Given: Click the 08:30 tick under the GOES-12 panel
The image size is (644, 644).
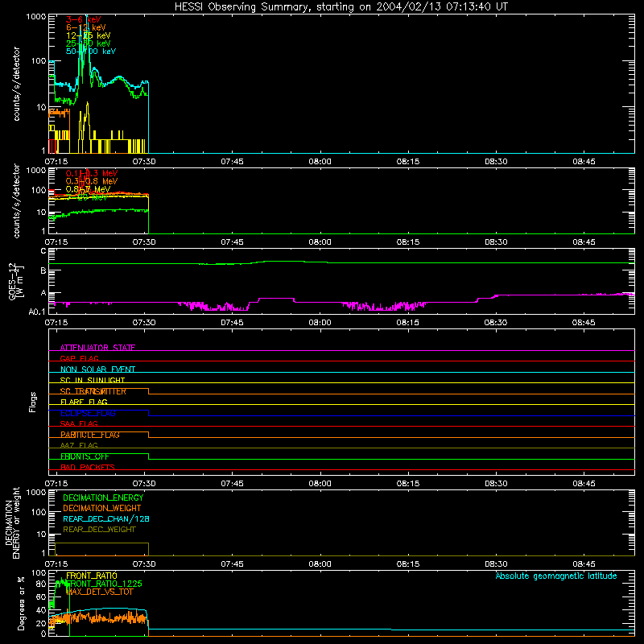Looking at the screenshot, I should 496,323.
